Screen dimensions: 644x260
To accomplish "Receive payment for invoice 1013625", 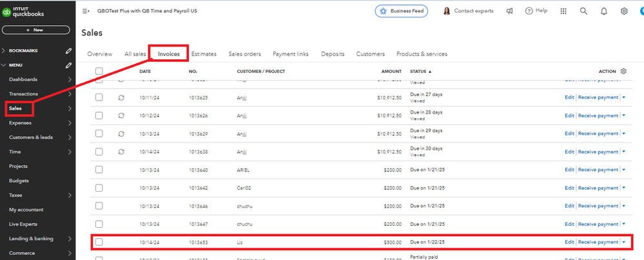I will pos(598,97).
